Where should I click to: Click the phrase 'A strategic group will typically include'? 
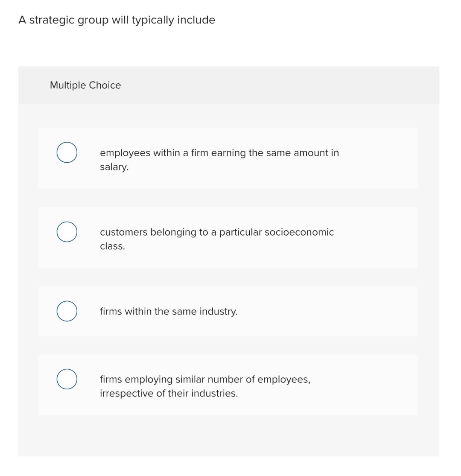(x=116, y=20)
